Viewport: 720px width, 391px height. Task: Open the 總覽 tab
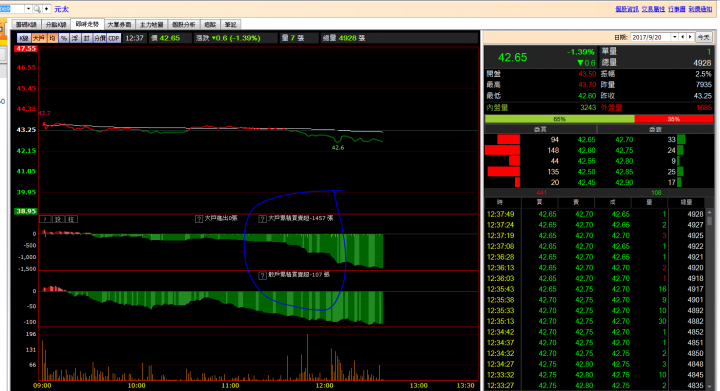[210, 25]
